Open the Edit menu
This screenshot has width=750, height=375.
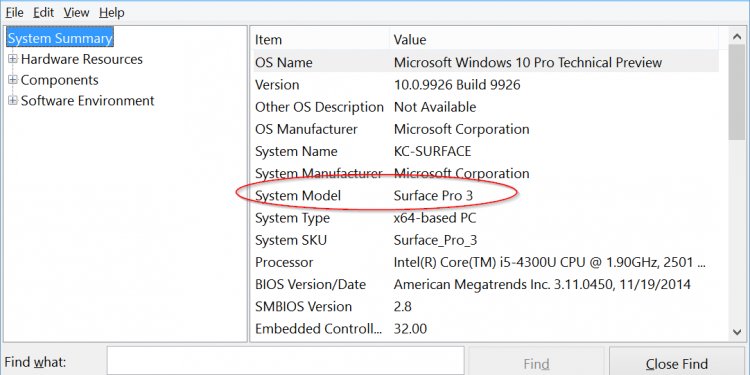(x=44, y=12)
